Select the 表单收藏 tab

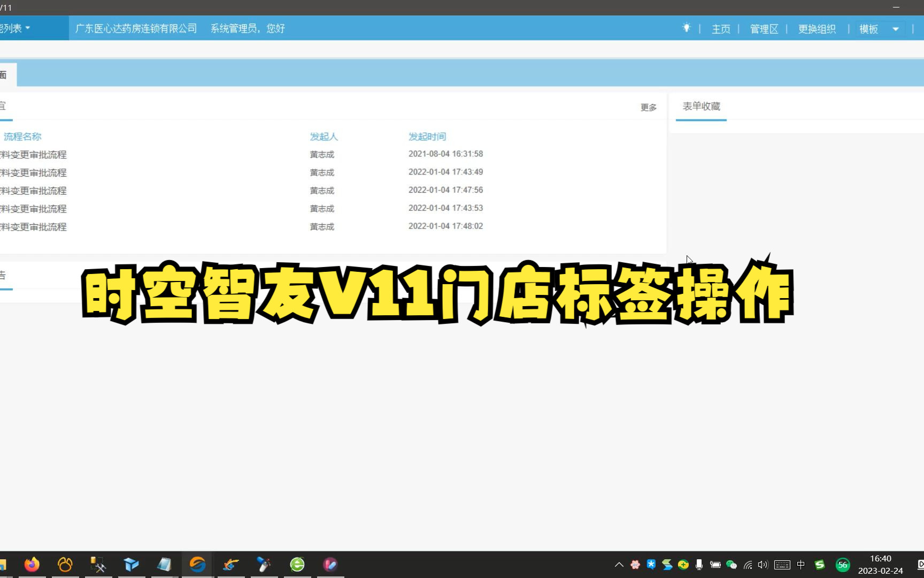click(x=701, y=107)
